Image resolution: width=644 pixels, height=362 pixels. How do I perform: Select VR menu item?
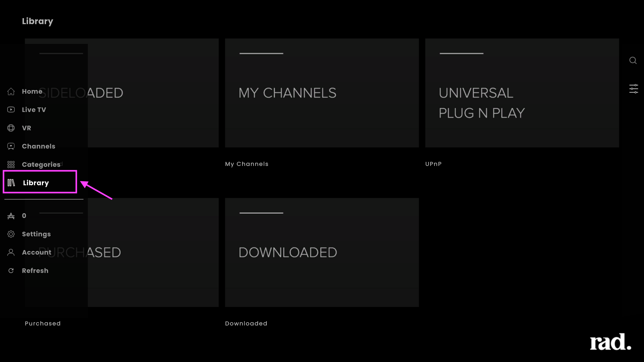[26, 128]
